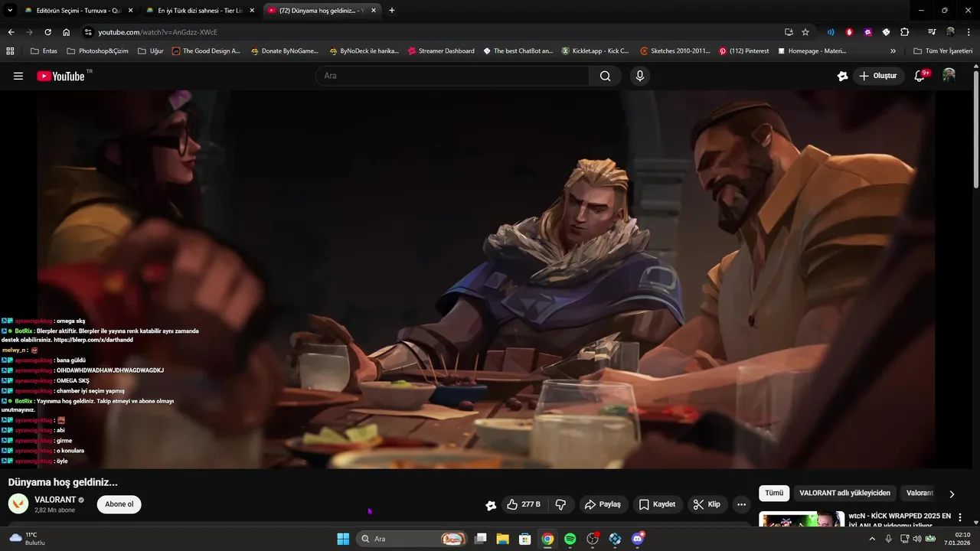
Task: Start voice search with microphone icon
Action: coord(640,76)
